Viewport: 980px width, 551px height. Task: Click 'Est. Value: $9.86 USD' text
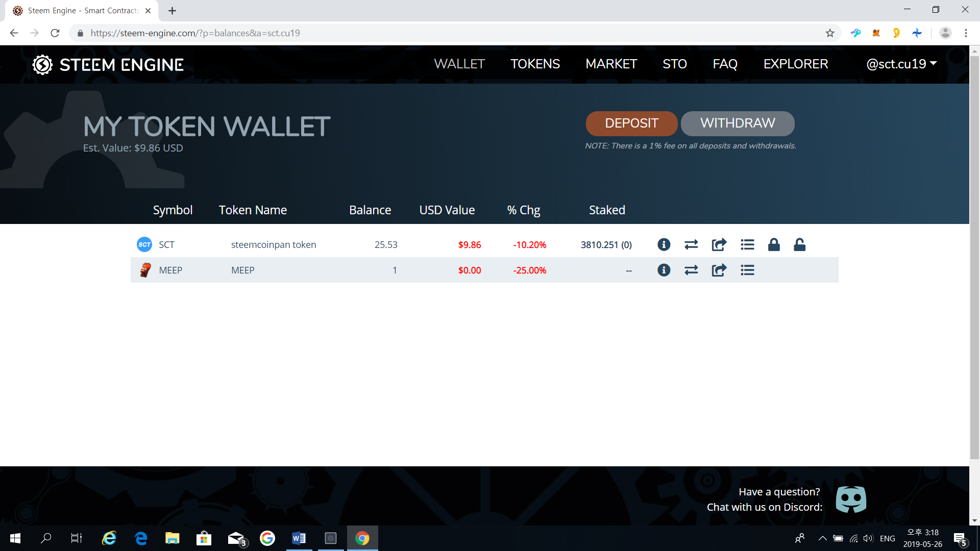(133, 148)
